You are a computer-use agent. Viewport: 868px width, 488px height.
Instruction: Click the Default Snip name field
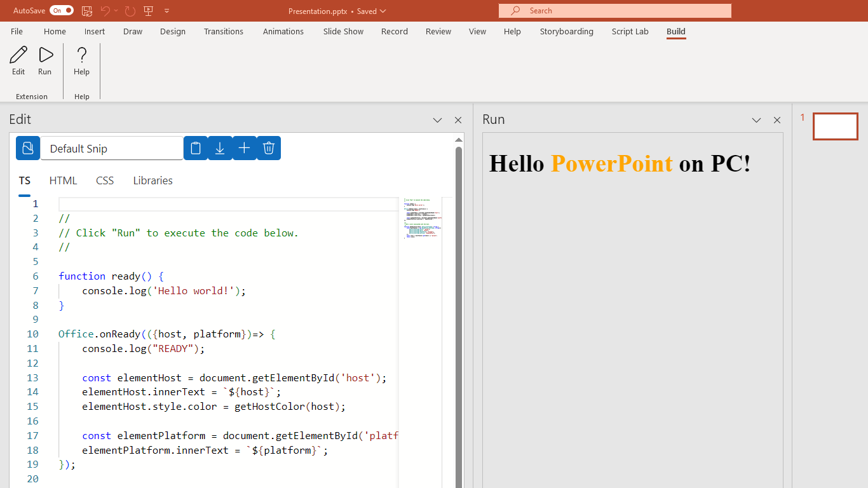[112, 148]
